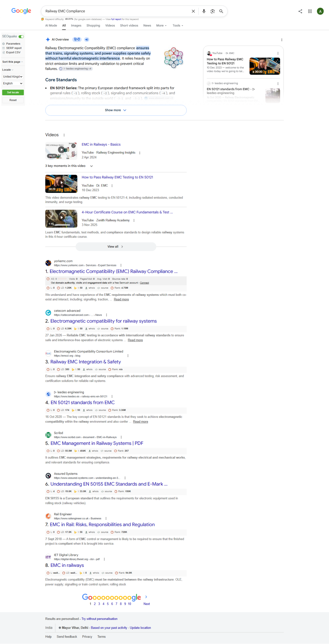The width and height of the screenshot is (329, 644).
Task: Open options menu for Rail Engineer result
Action: 106,519
